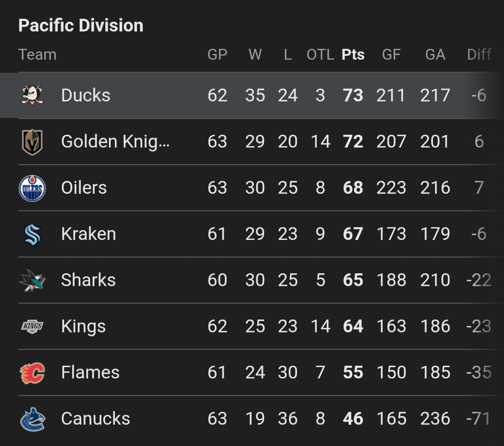This screenshot has width=504, height=446.
Task: Open the truncated Golden Knights team name
Action: [115, 142]
